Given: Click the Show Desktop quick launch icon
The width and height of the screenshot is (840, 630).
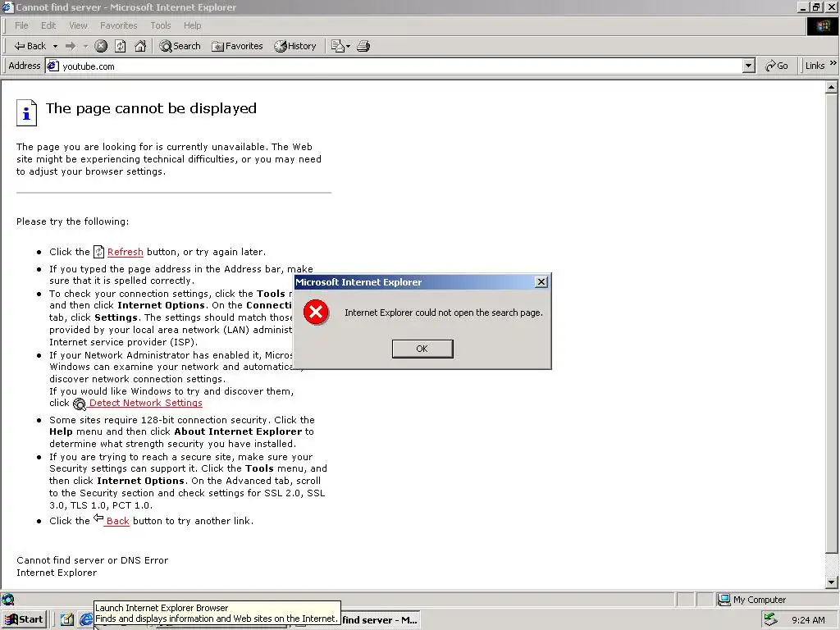Looking at the screenshot, I should tap(67, 620).
